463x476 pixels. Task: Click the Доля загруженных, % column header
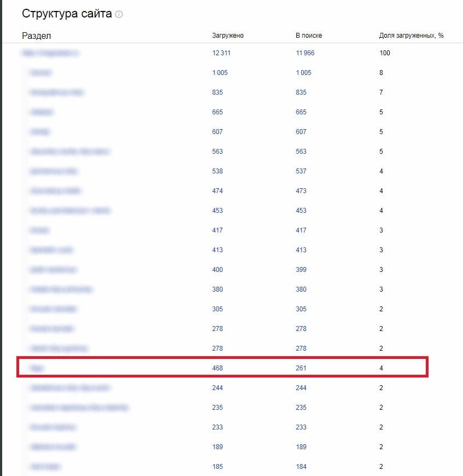click(x=411, y=36)
